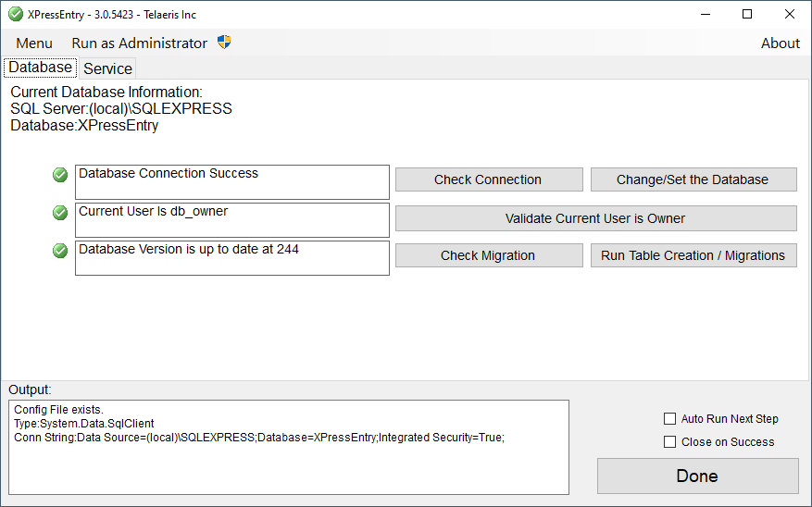Viewport: 812px width, 507px height.
Task: Toggle the Close on Success checkbox
Action: coord(669,442)
